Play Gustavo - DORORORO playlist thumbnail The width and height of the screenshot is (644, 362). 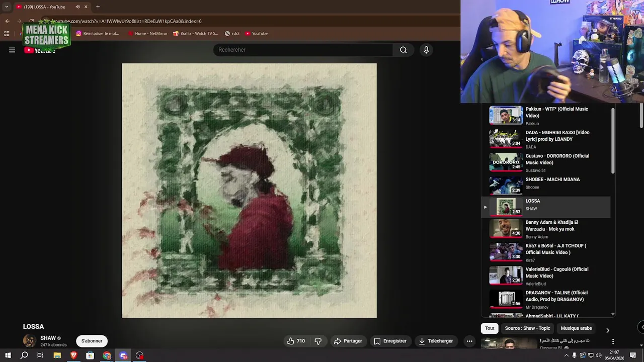(x=506, y=162)
